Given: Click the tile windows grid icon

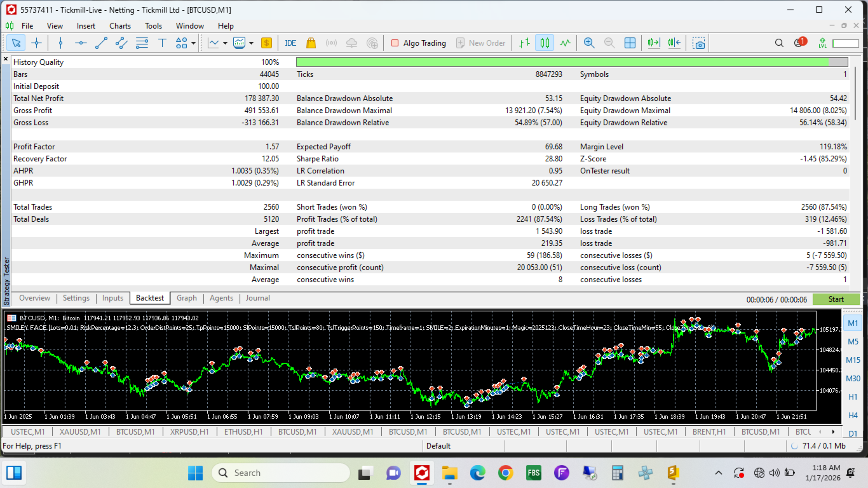Looking at the screenshot, I should click(630, 43).
